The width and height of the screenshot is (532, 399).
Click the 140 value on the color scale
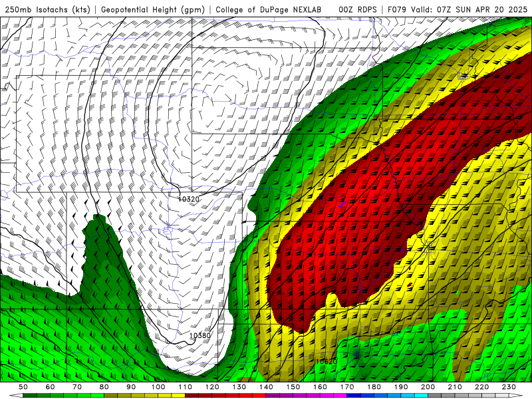click(267, 387)
